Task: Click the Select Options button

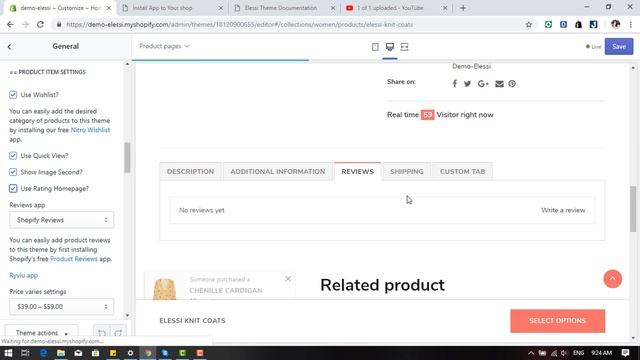Action: coord(558,321)
